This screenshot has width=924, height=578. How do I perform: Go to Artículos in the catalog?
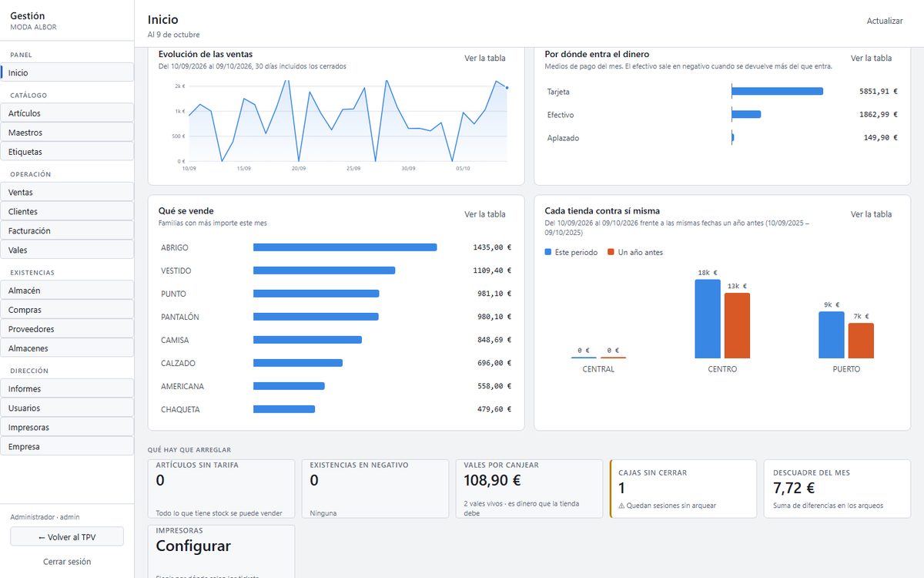[x=67, y=113]
